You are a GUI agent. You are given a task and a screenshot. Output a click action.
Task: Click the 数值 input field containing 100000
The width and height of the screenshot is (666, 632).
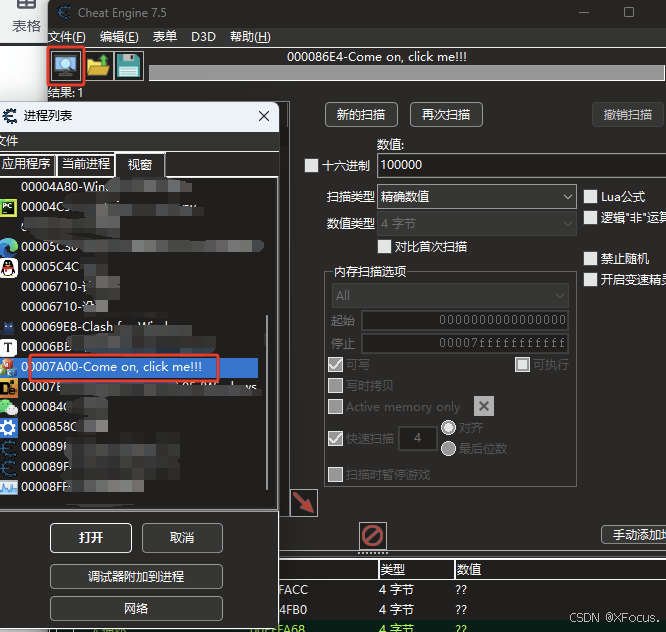(x=522, y=165)
